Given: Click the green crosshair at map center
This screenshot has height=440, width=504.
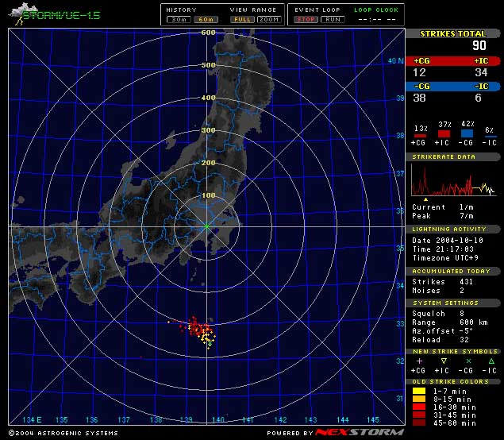Looking at the screenshot, I should pyautogui.click(x=206, y=226).
